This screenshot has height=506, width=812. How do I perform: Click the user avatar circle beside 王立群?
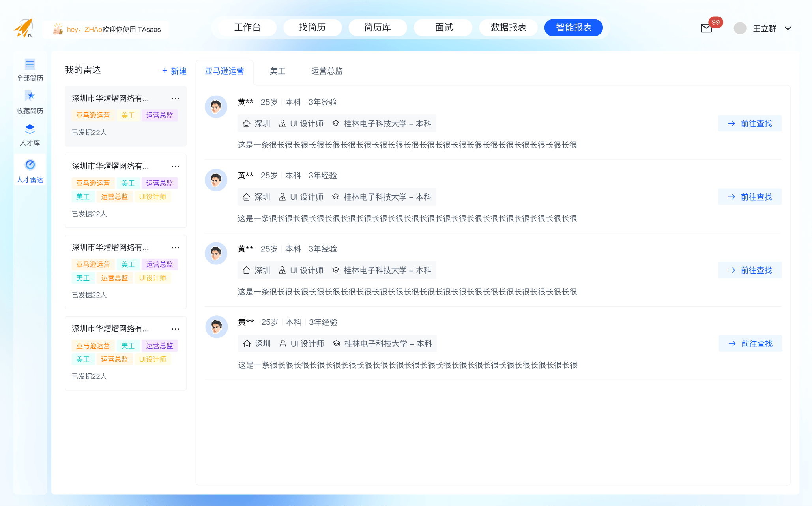pos(740,28)
